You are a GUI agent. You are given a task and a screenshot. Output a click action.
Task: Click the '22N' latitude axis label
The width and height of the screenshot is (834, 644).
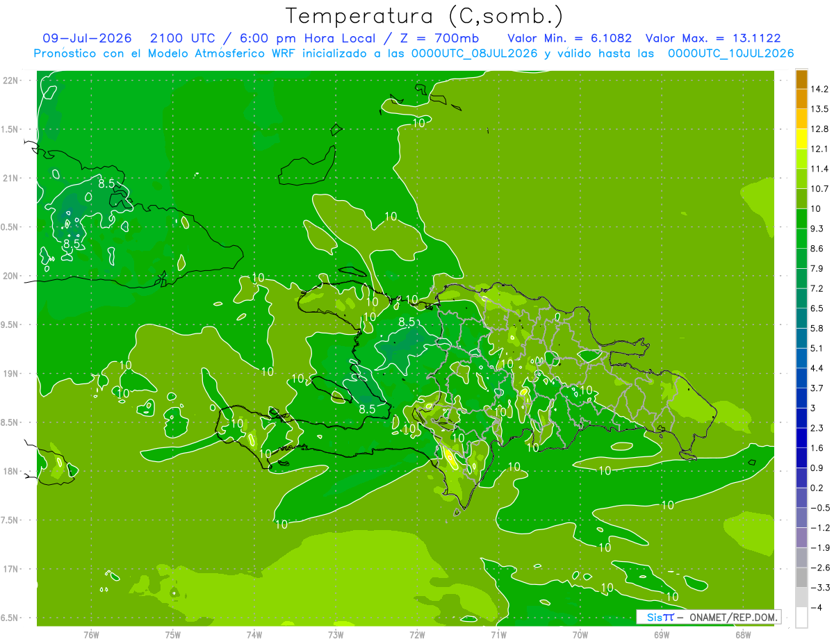tap(12, 80)
